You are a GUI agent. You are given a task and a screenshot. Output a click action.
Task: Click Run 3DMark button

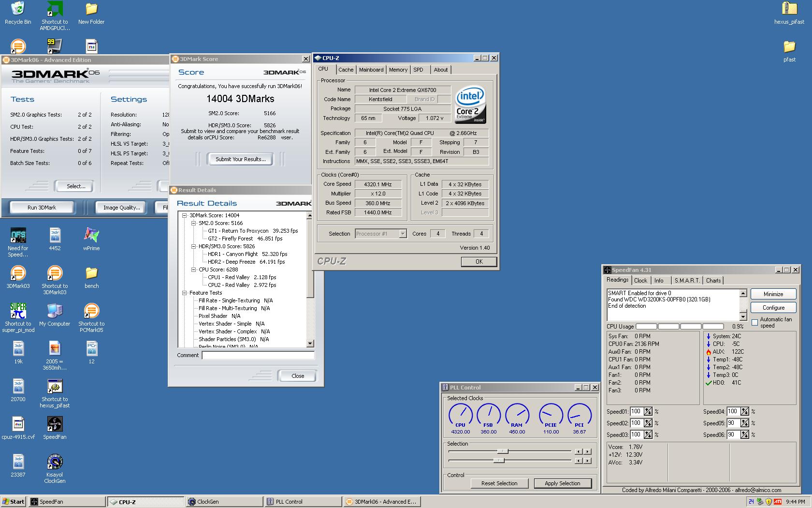click(x=42, y=208)
